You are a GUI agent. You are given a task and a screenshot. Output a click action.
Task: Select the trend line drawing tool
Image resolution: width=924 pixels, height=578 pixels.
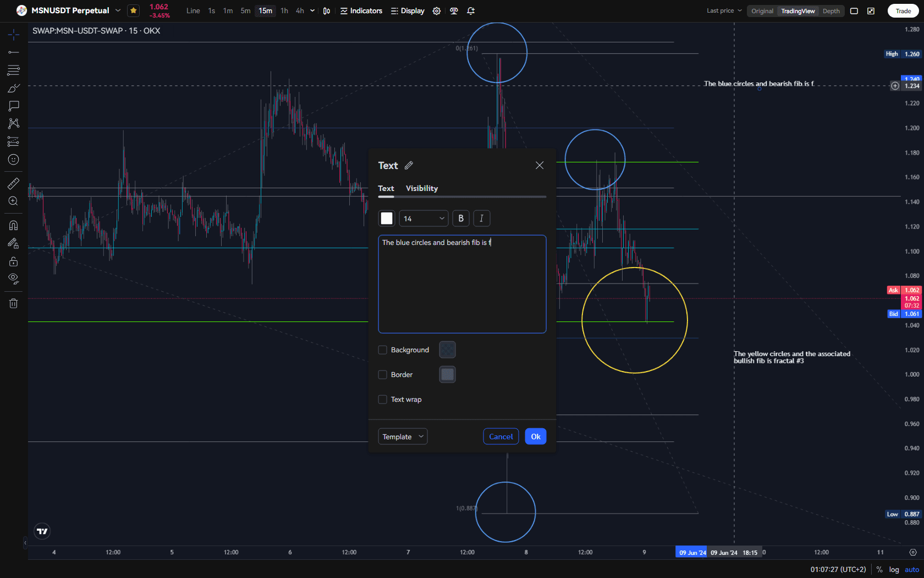point(14,52)
